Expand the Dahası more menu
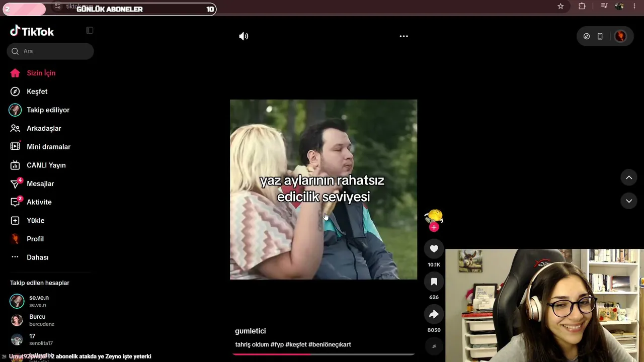This screenshot has width=644, height=362. point(37,257)
